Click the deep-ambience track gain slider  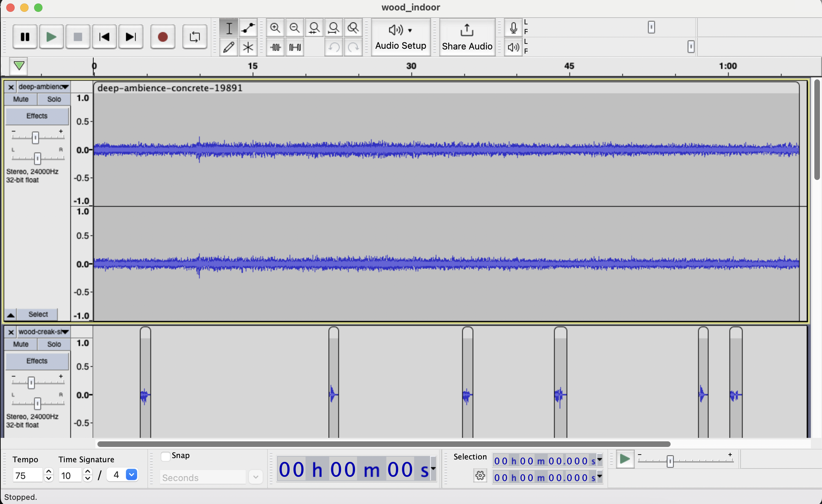click(x=35, y=137)
